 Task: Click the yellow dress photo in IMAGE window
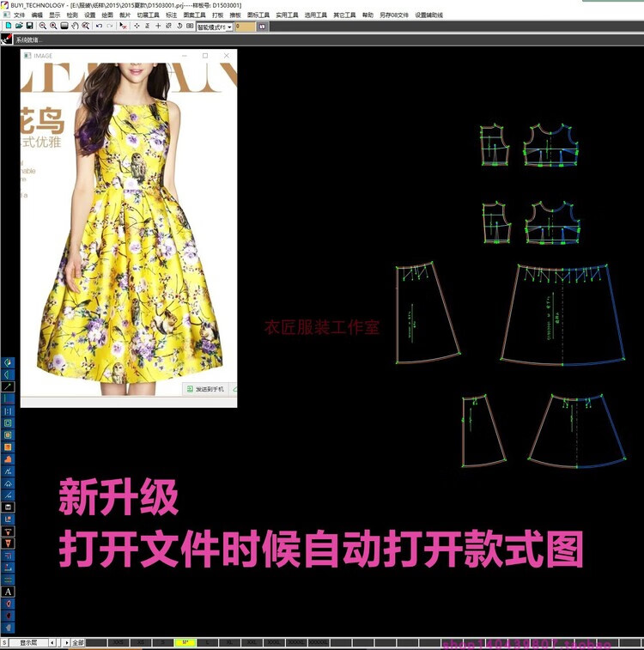pos(129,229)
